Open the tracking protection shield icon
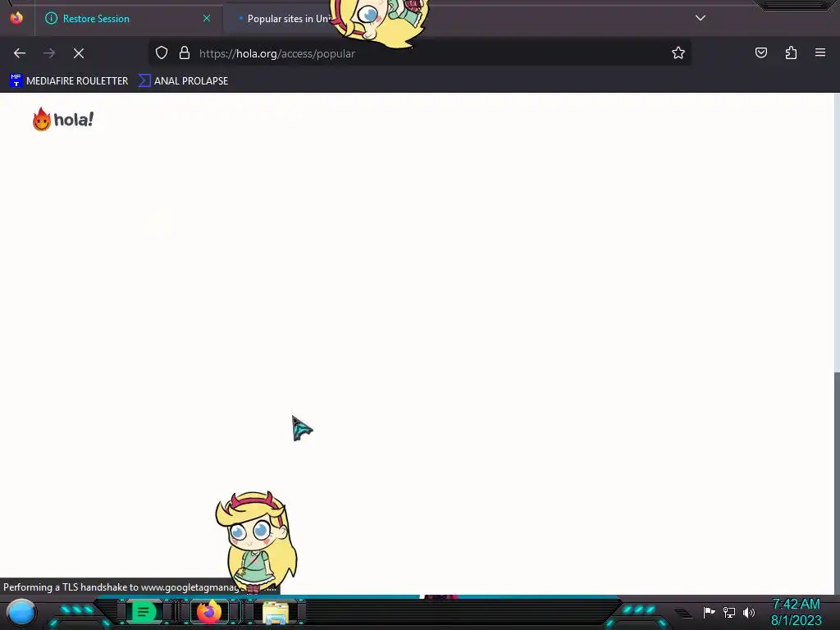The width and height of the screenshot is (840, 630). point(162,53)
